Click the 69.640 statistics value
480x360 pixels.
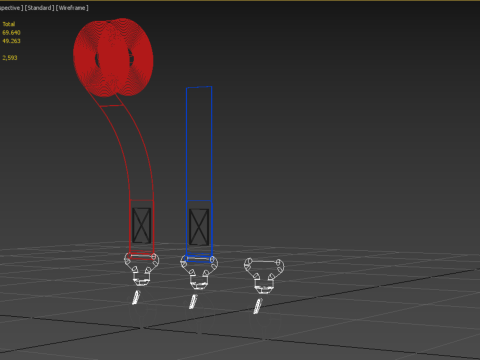[11, 33]
